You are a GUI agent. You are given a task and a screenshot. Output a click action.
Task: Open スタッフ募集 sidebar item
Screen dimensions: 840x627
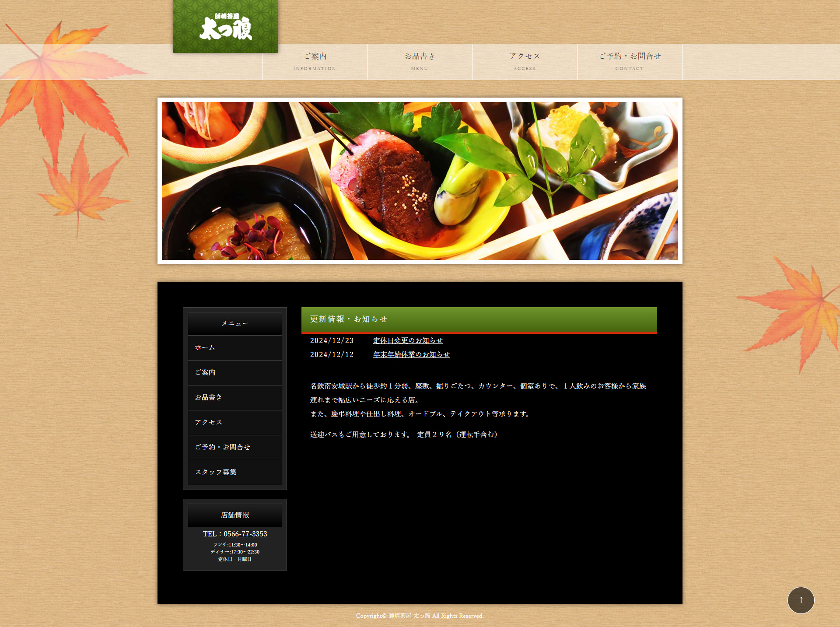pyautogui.click(x=234, y=472)
